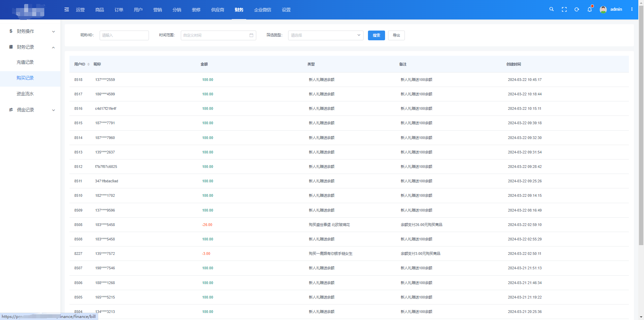Click the people icon beside 佣金记录

coord(11,110)
